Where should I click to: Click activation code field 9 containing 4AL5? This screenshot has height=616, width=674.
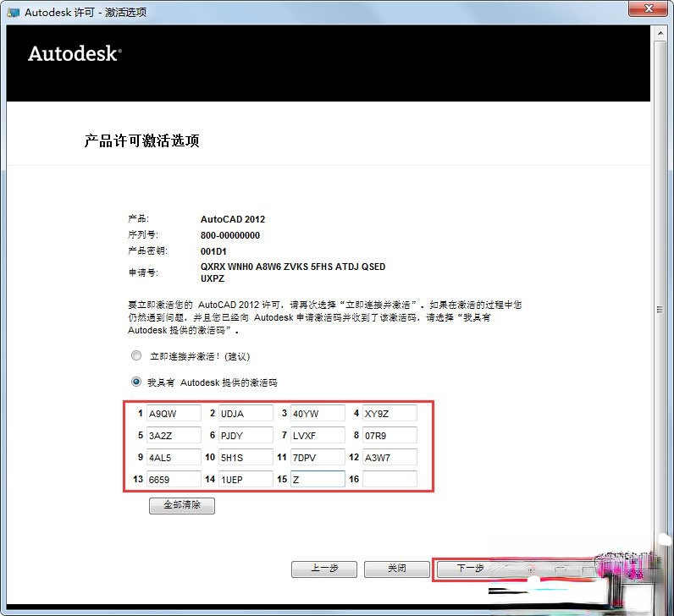[x=174, y=457]
